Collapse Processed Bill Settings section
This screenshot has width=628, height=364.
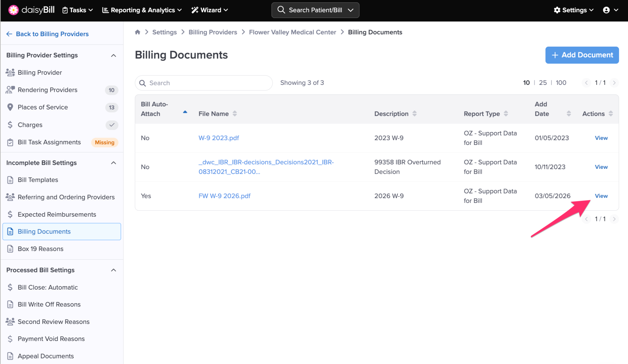[113, 270]
